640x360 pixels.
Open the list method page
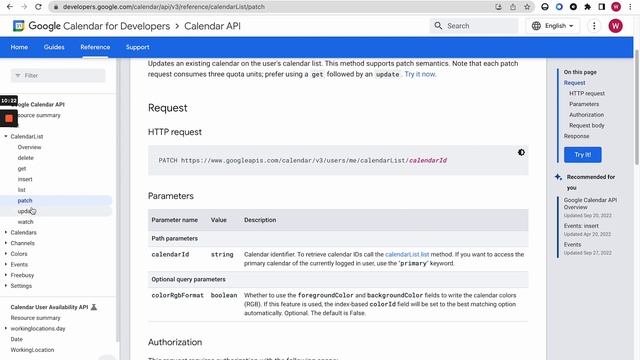(22, 190)
